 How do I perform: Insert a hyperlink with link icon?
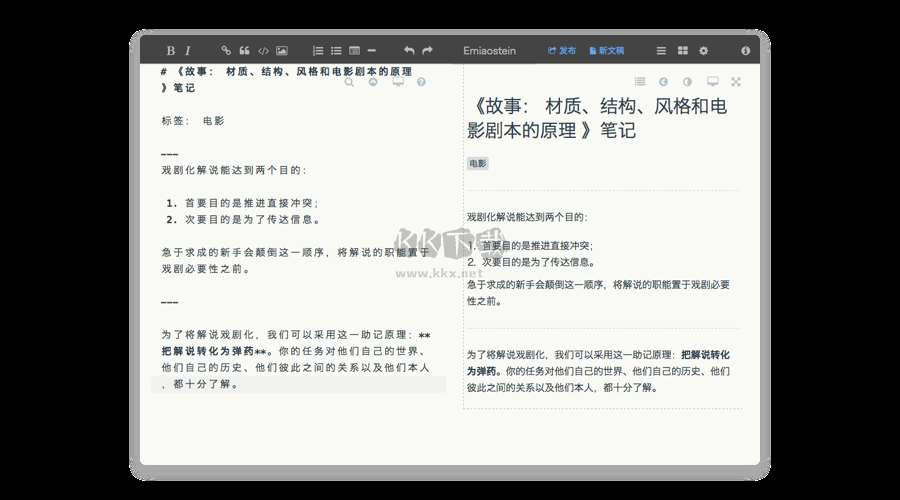[226, 50]
